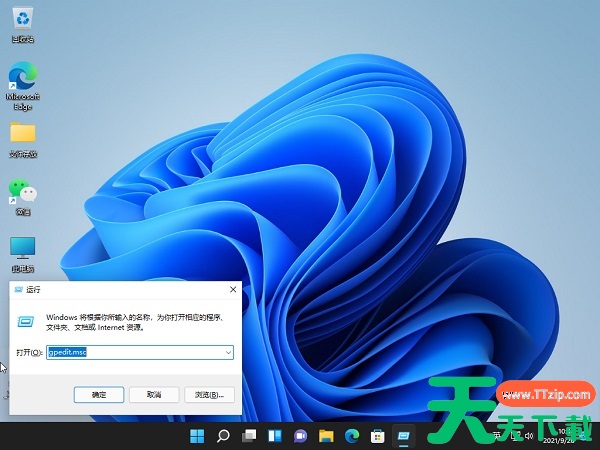The width and height of the screenshot is (600, 450).
Task: Expand the Open field history dropdown
Action: coord(228,352)
